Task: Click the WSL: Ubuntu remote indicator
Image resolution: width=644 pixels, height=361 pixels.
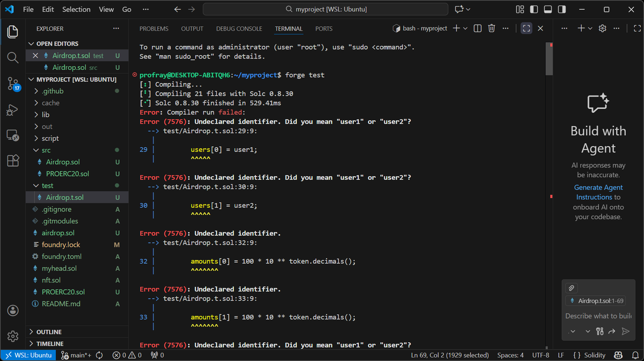Action: (x=28, y=355)
